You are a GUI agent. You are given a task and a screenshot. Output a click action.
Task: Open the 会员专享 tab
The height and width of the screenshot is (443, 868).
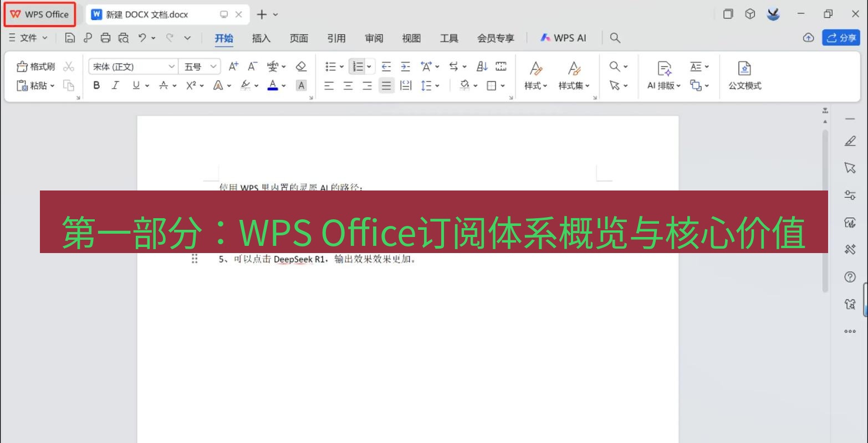pyautogui.click(x=496, y=38)
